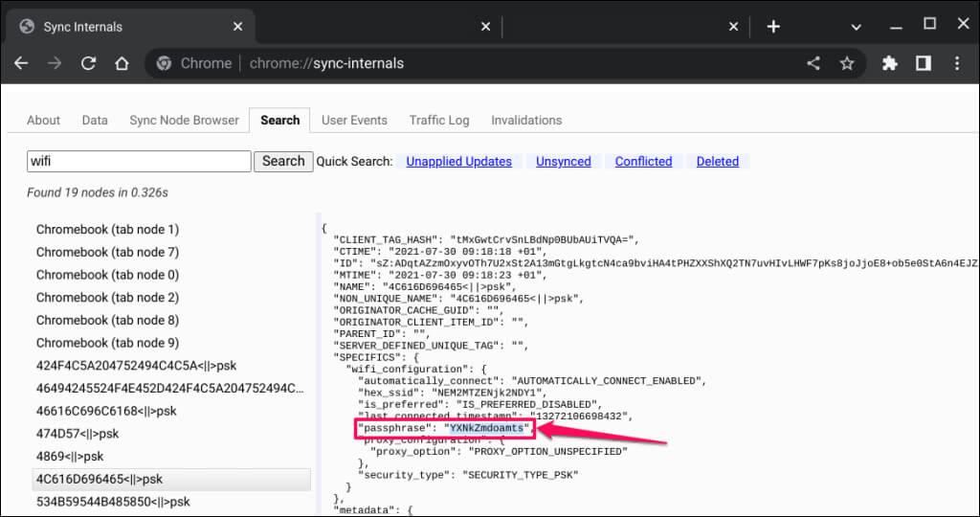Screen dimensions: 980x517
Task: Go to the Chrome home page
Action: pyautogui.click(x=122, y=63)
